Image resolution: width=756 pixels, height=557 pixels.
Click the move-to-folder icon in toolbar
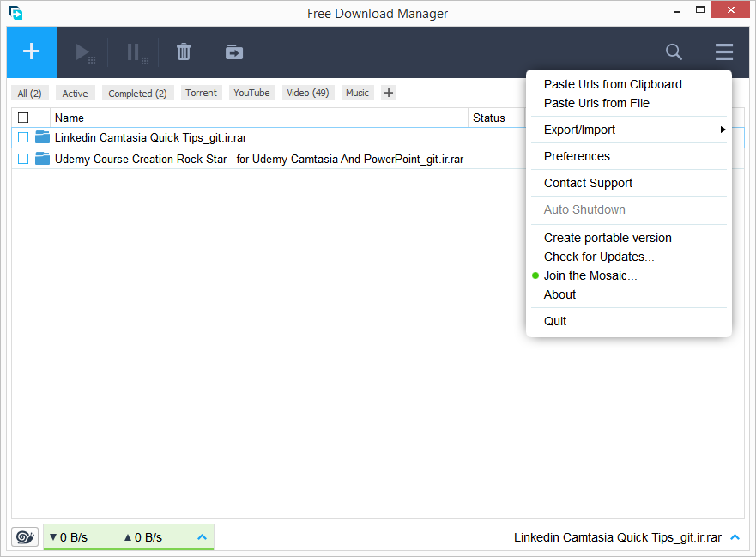234,52
